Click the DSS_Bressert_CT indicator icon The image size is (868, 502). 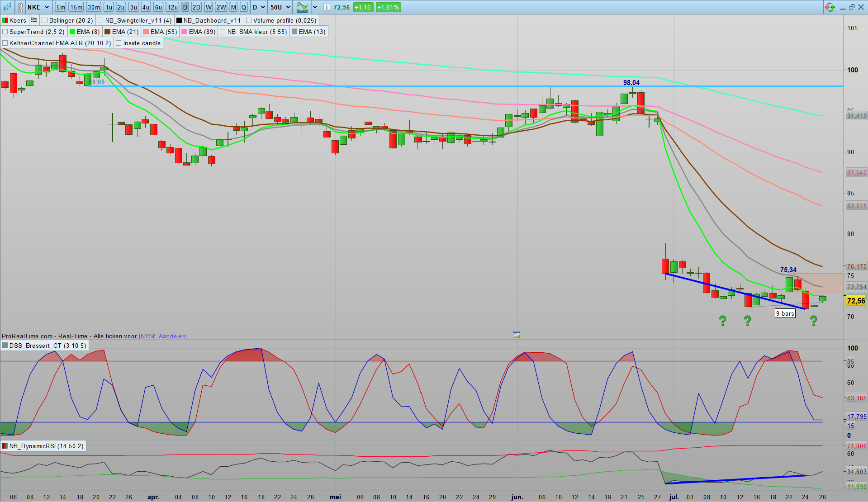click(x=5, y=346)
